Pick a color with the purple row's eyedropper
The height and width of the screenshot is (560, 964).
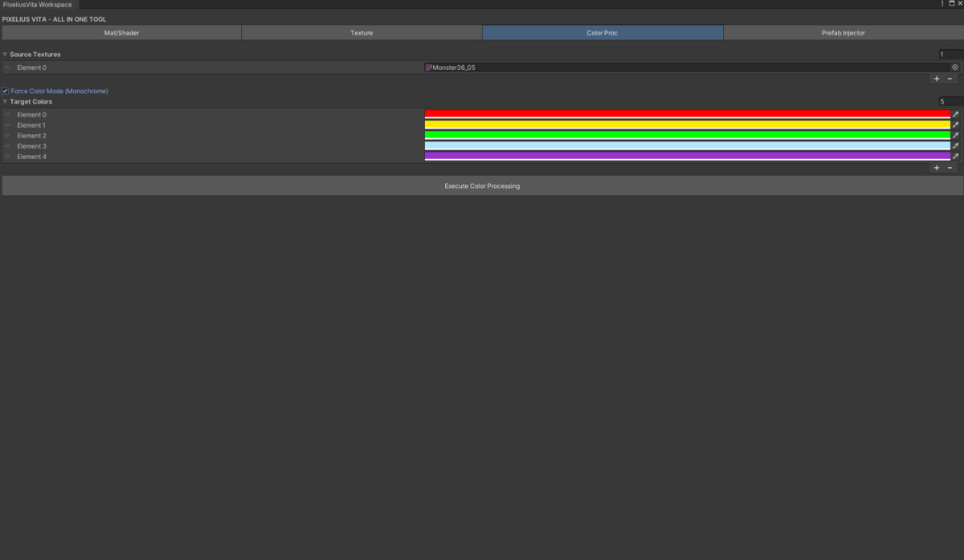[x=956, y=157]
